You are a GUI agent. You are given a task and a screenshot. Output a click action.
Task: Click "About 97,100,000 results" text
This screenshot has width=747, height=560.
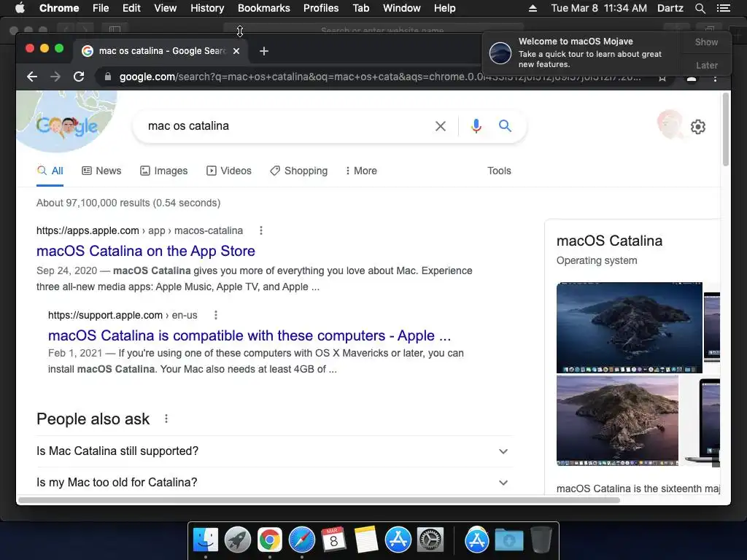click(128, 203)
